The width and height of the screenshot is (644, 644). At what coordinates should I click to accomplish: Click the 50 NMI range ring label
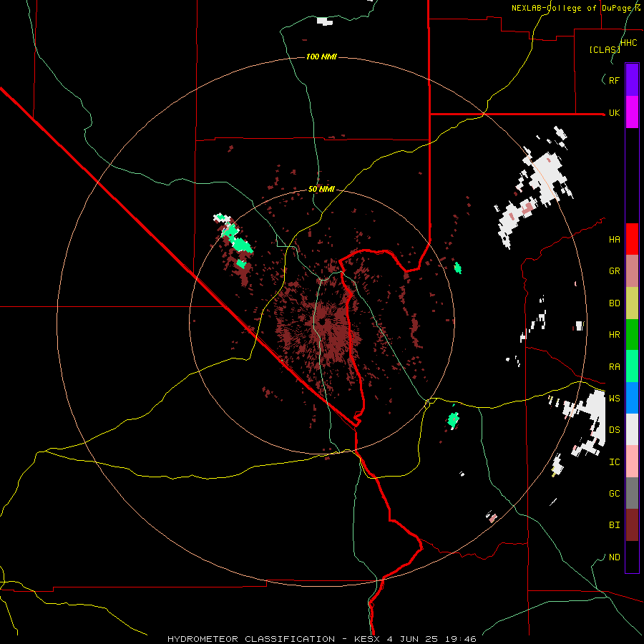pyautogui.click(x=321, y=190)
